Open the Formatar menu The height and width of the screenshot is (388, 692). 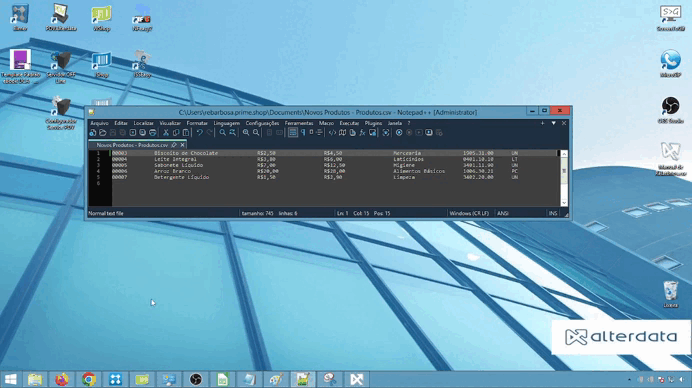point(197,123)
